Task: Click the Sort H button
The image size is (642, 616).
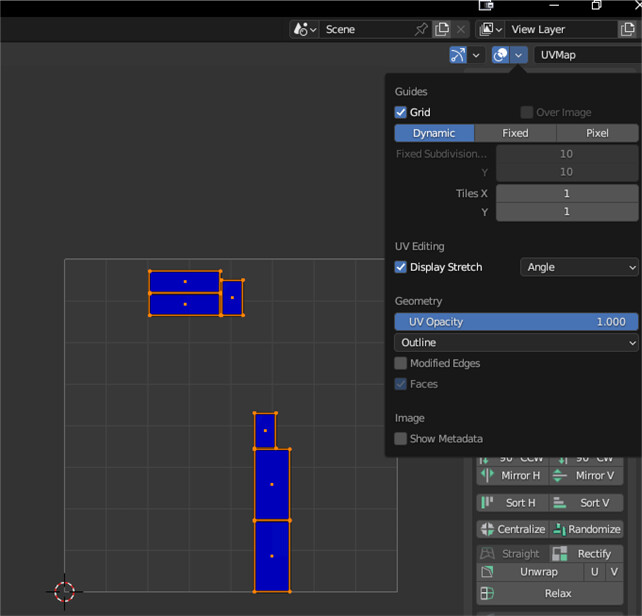Action: tap(513, 503)
